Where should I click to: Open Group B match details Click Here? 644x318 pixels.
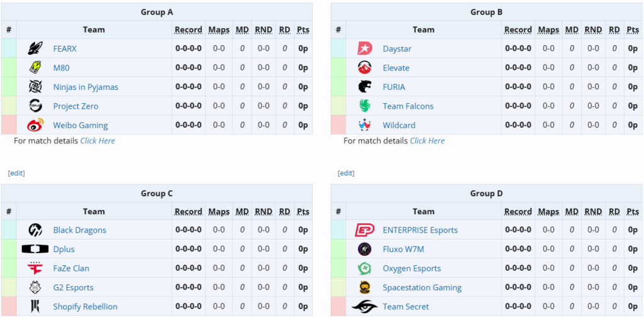click(427, 141)
